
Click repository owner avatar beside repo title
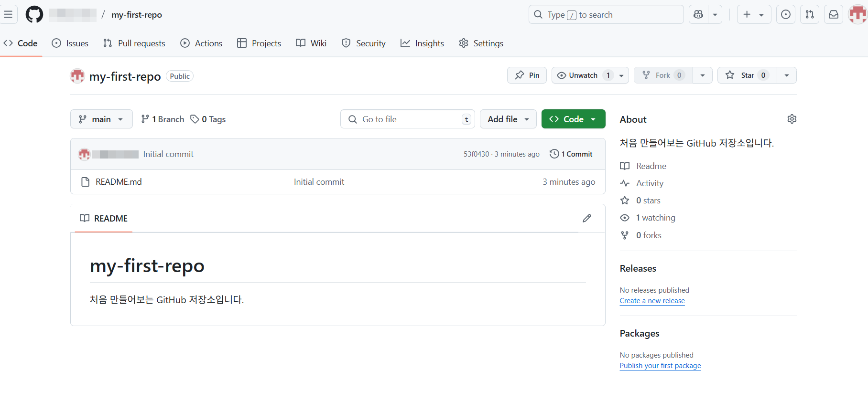tap(77, 76)
